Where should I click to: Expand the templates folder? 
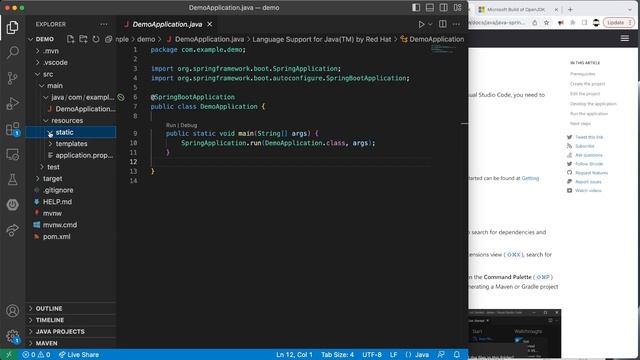[x=71, y=144]
